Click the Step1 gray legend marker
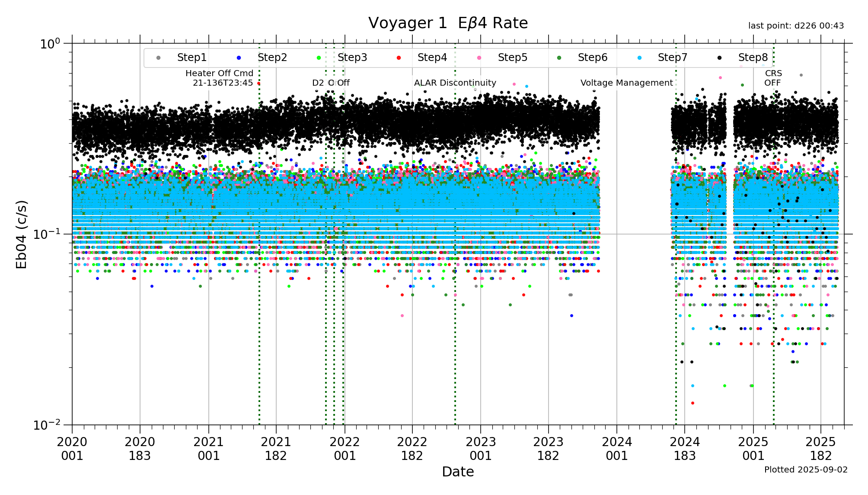 coord(158,58)
